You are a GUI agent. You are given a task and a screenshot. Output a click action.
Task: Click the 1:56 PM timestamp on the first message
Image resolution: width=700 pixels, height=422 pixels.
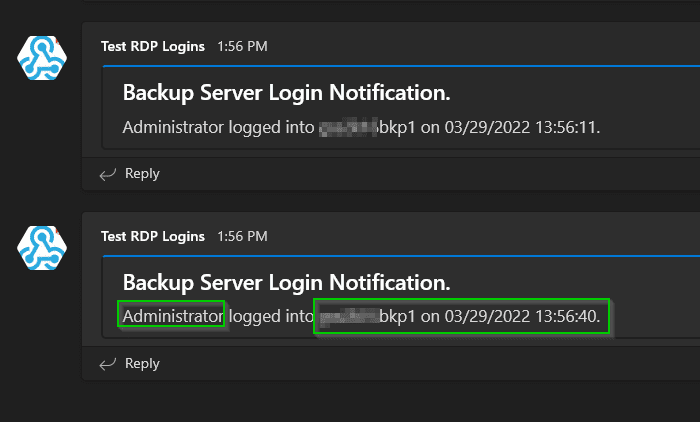(242, 46)
